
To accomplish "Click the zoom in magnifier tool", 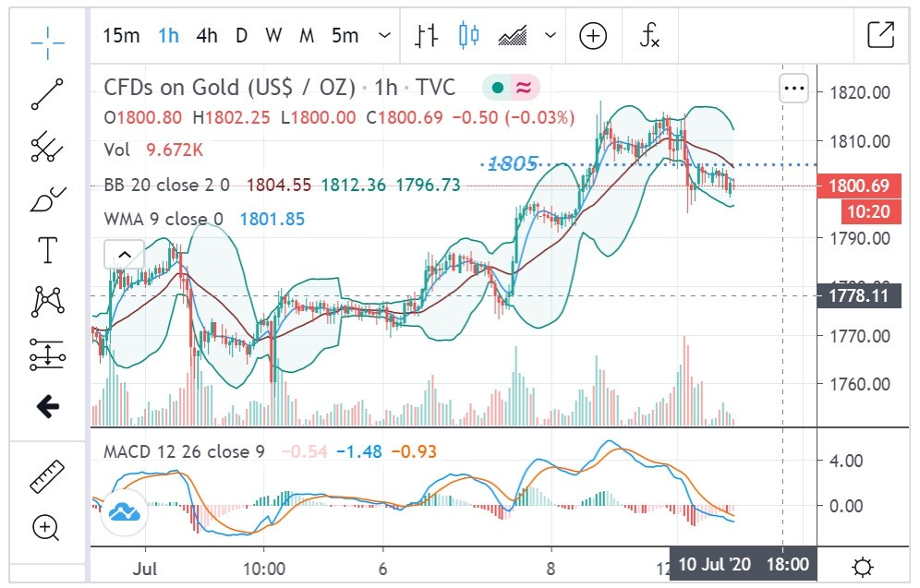I will click(47, 528).
